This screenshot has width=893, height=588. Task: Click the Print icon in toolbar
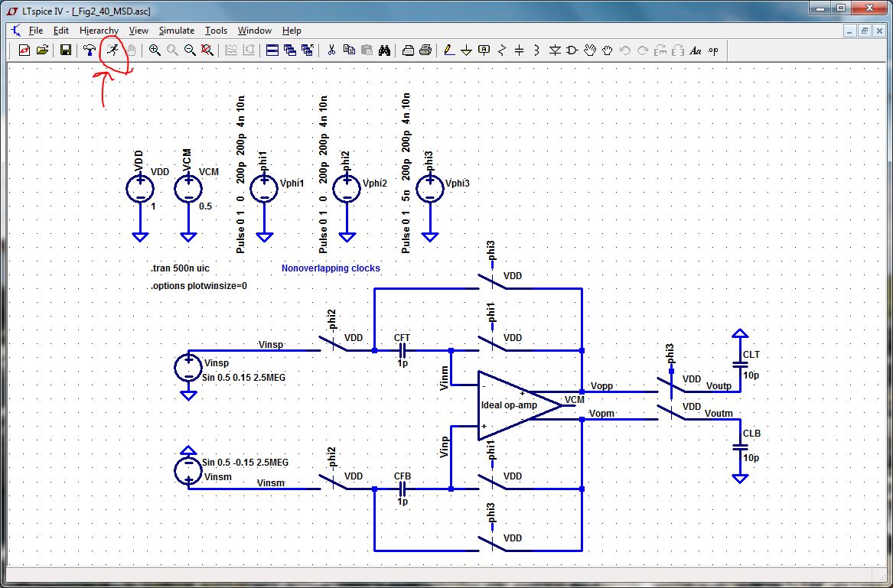[x=425, y=50]
